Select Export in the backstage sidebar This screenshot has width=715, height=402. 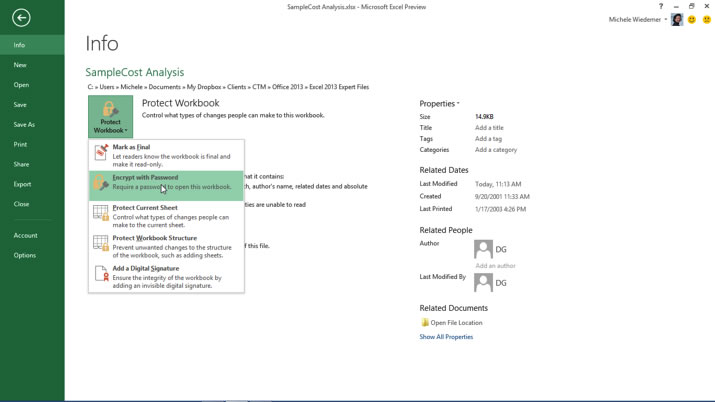(x=22, y=184)
